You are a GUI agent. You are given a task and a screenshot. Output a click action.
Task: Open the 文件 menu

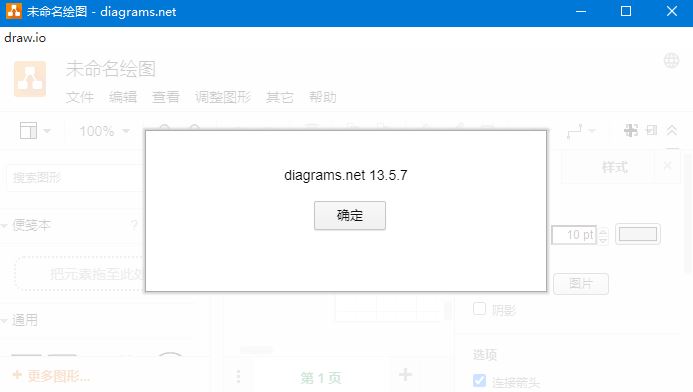click(x=80, y=97)
